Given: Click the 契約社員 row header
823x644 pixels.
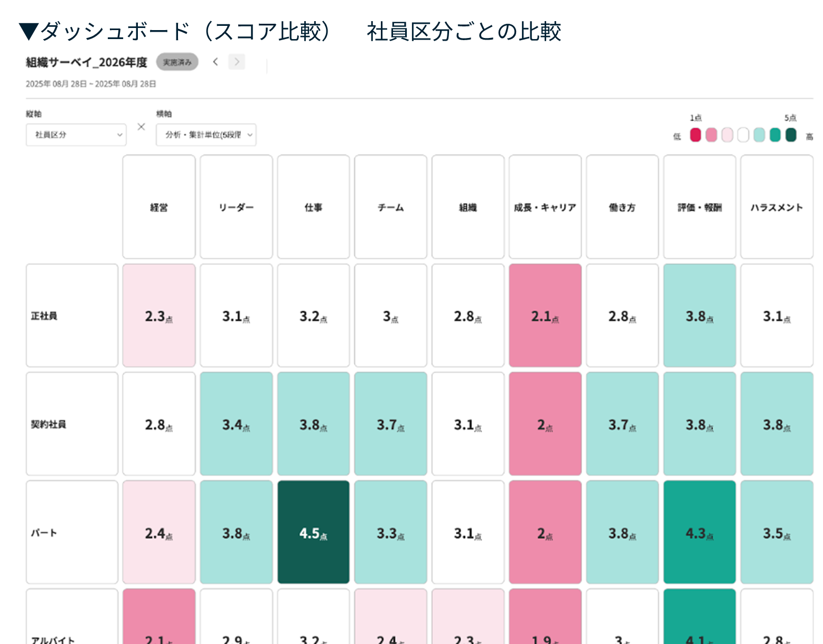Looking at the screenshot, I should tap(72, 424).
